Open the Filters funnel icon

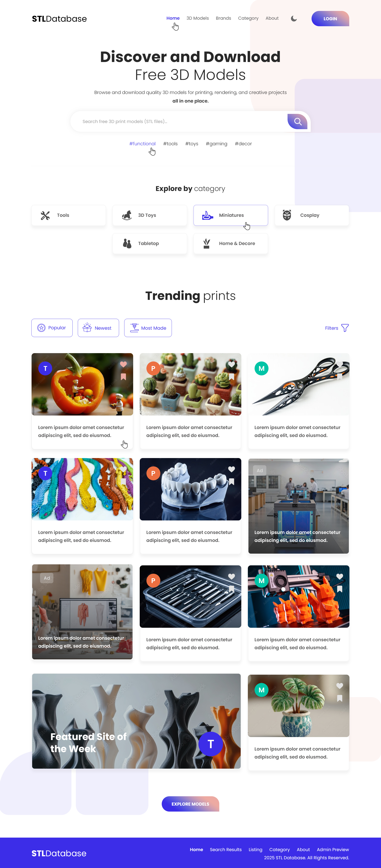(345, 328)
